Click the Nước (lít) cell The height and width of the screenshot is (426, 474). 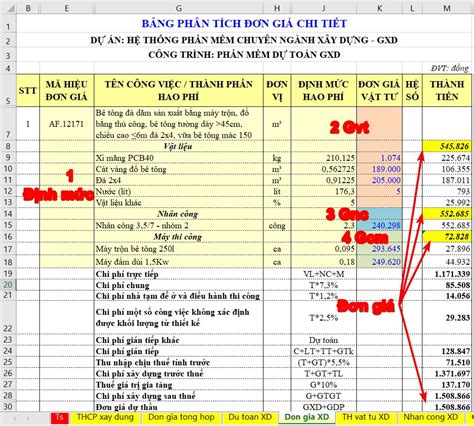tap(179, 191)
